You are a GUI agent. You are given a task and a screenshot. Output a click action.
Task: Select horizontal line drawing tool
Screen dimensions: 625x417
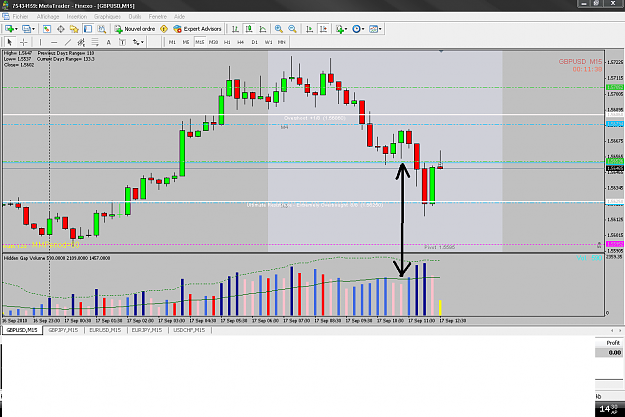click(54, 42)
